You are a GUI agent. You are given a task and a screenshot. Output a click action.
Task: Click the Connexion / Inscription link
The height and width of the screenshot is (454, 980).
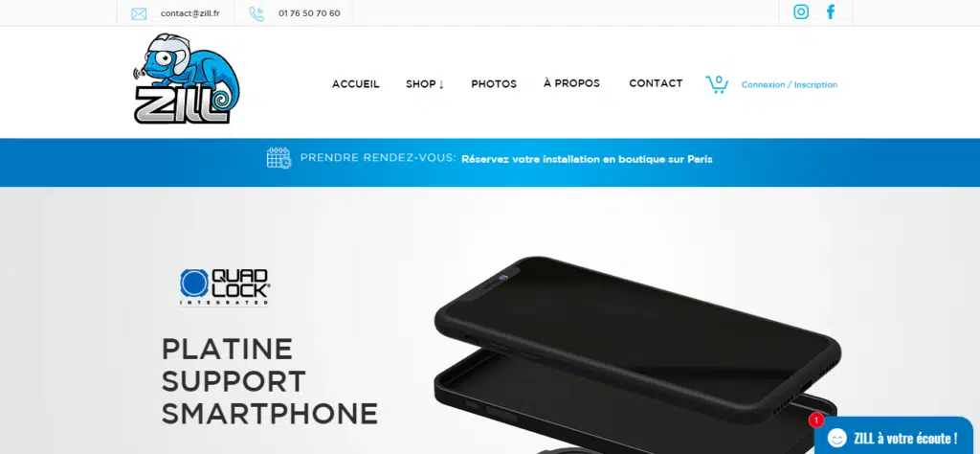coord(790,84)
